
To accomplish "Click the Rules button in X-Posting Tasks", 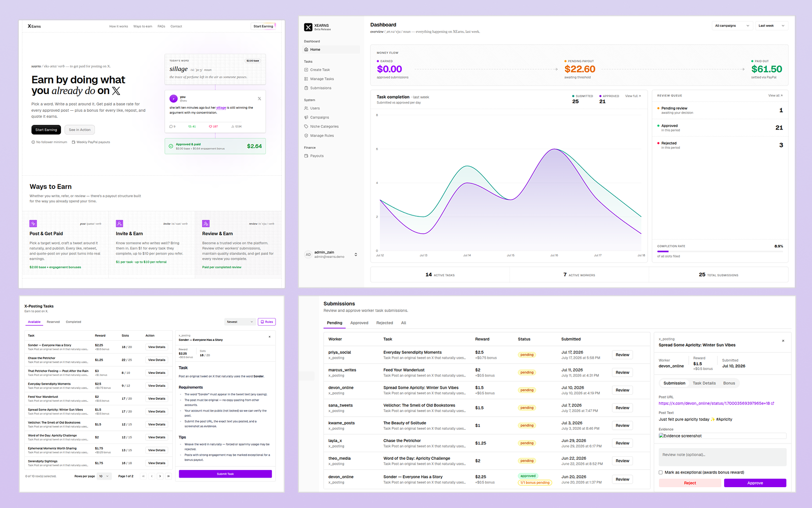I will (x=267, y=322).
